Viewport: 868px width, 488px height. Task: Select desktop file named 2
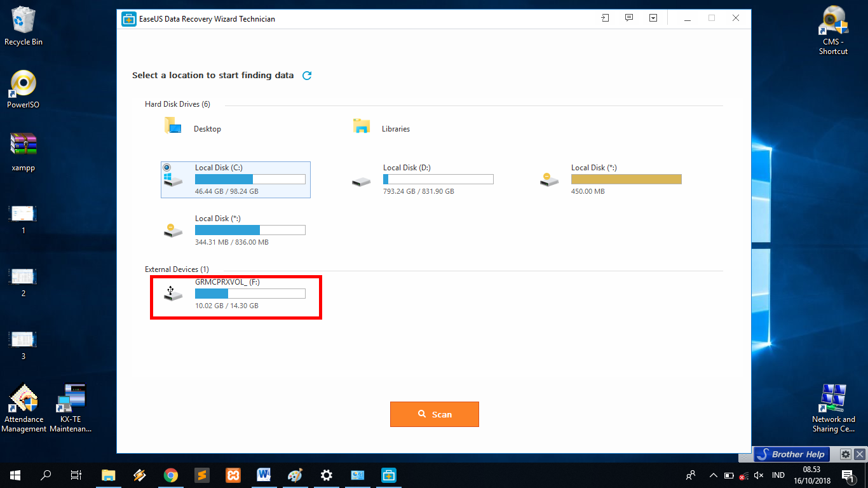point(24,282)
